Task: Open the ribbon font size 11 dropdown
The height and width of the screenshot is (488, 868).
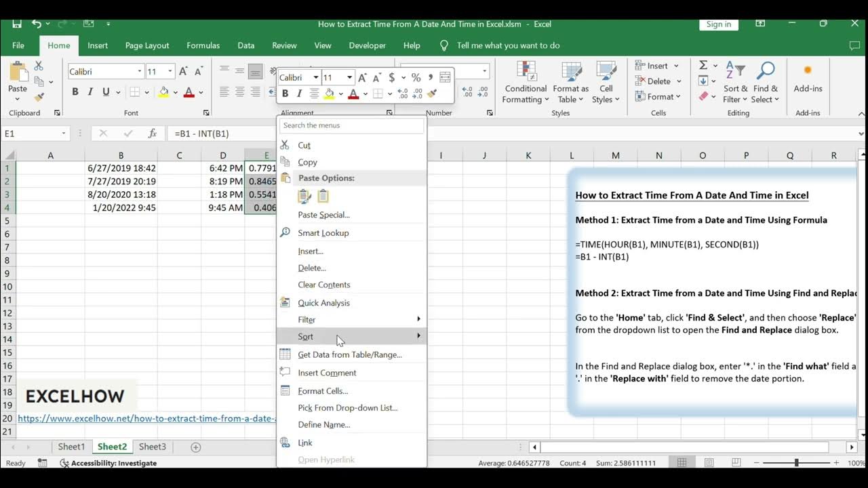Action: click(x=170, y=71)
